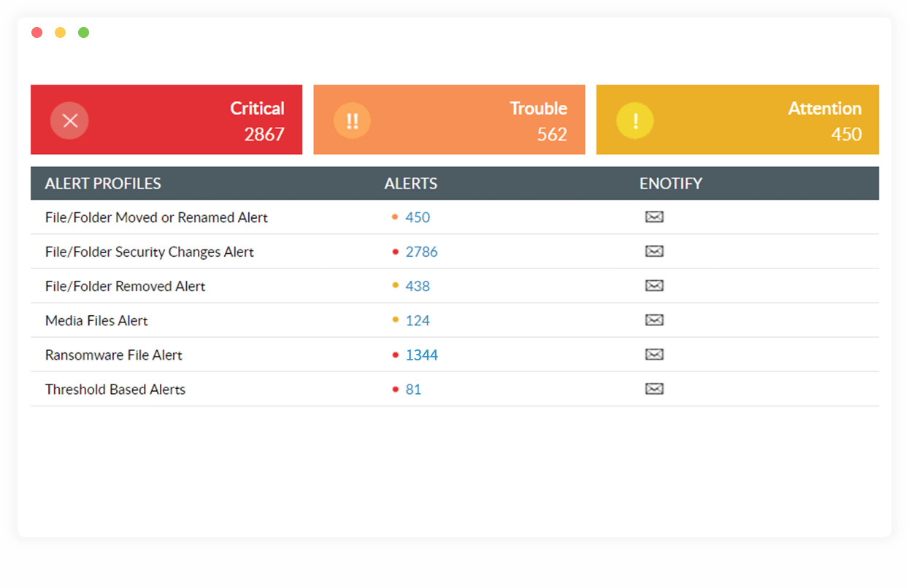Click envelope icon for File/Folder Security Changes Alert
This screenshot has height=588, width=909.
point(654,251)
